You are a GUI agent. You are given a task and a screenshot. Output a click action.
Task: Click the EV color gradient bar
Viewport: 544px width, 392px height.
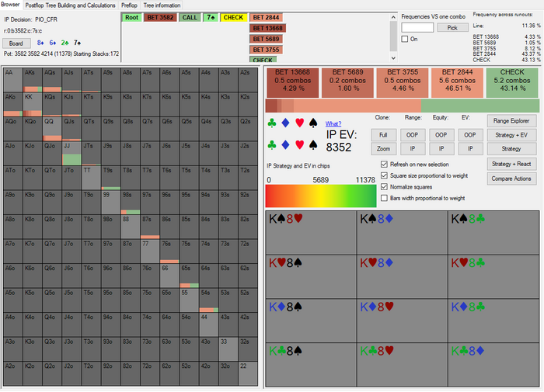(321, 196)
